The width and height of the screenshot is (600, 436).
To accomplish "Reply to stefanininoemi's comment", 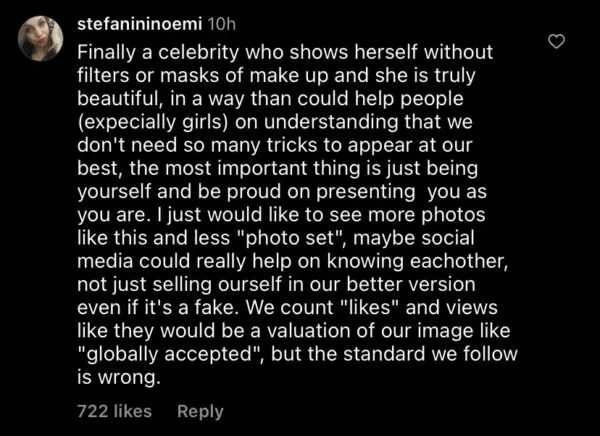I will click(200, 411).
